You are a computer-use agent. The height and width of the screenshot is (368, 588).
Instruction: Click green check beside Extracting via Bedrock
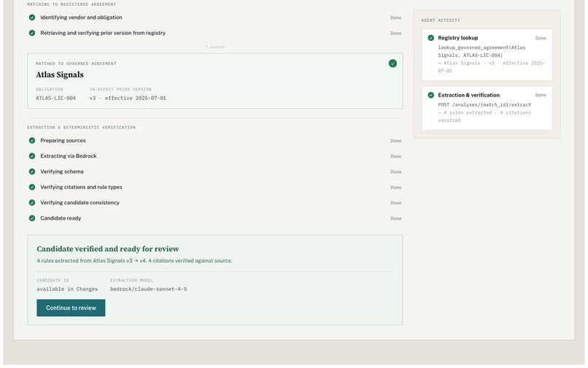pos(32,156)
